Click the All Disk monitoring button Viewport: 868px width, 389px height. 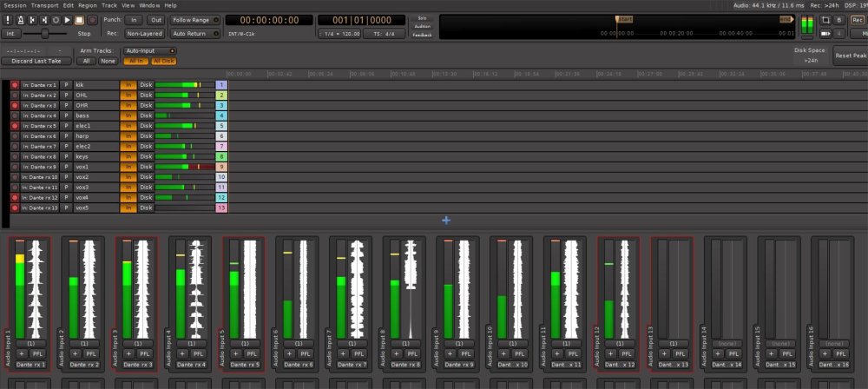164,61
